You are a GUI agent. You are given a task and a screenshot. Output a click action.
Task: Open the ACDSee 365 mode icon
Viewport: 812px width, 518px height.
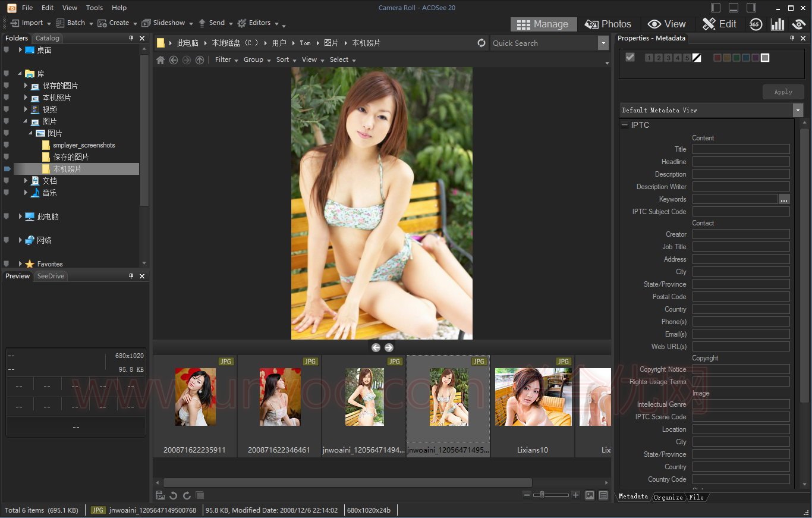tap(756, 24)
